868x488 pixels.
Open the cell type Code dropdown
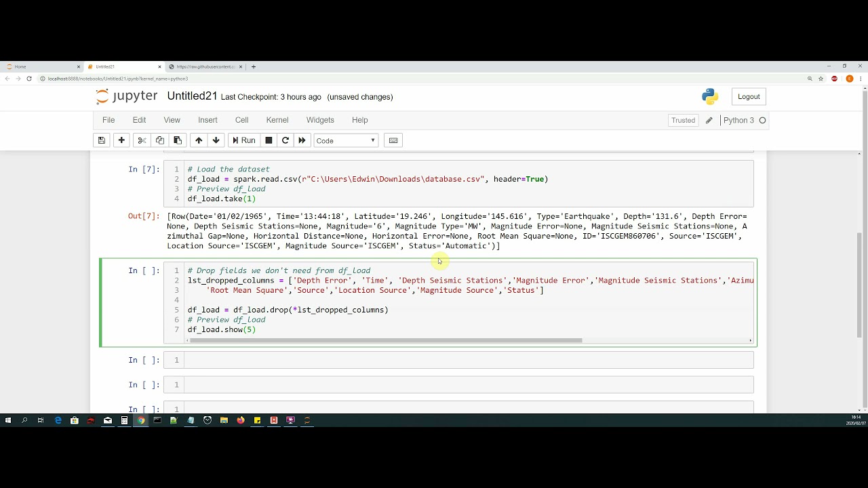[346, 140]
